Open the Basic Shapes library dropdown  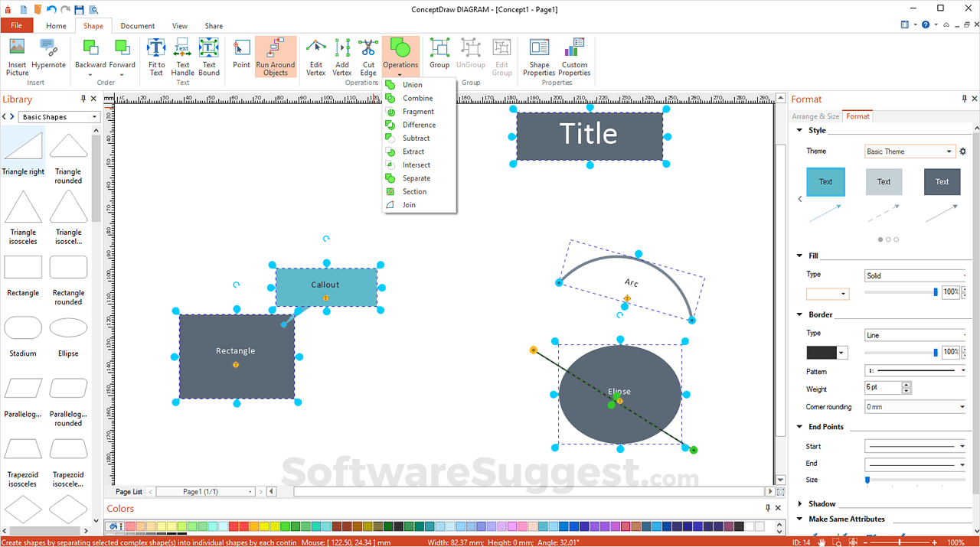tap(95, 116)
